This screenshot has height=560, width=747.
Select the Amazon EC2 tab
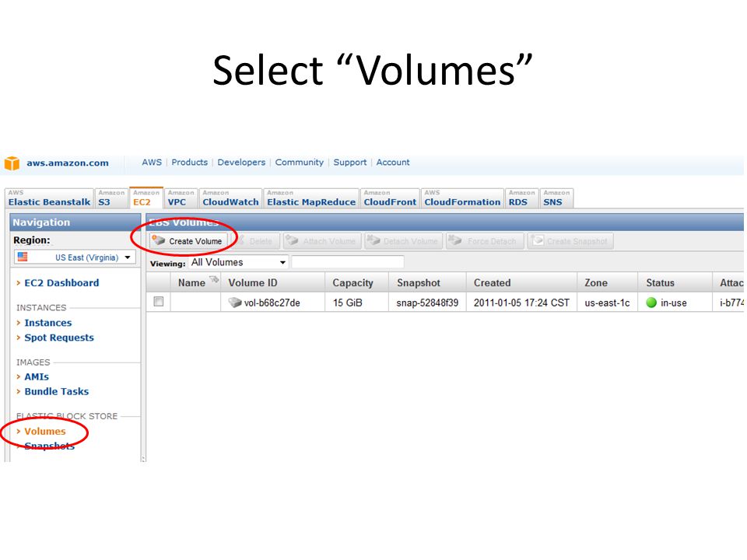[x=146, y=198]
